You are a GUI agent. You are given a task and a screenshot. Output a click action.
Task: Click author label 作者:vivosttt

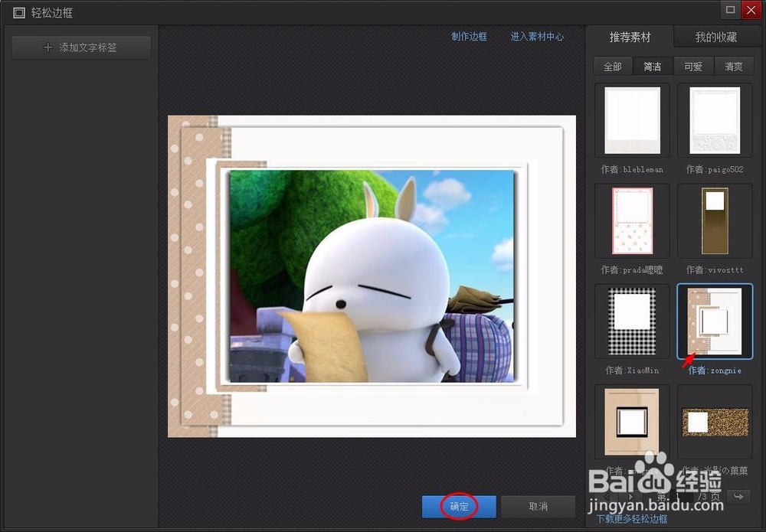click(x=714, y=270)
